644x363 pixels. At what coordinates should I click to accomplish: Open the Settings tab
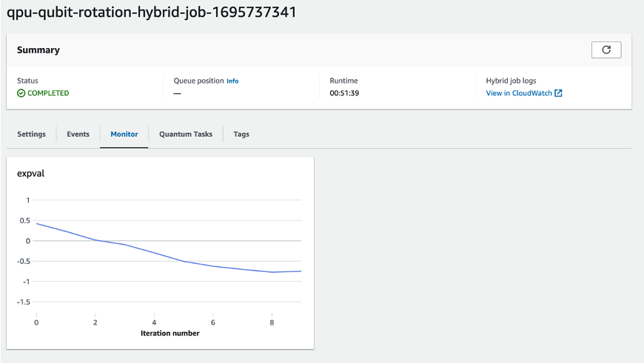coord(31,134)
